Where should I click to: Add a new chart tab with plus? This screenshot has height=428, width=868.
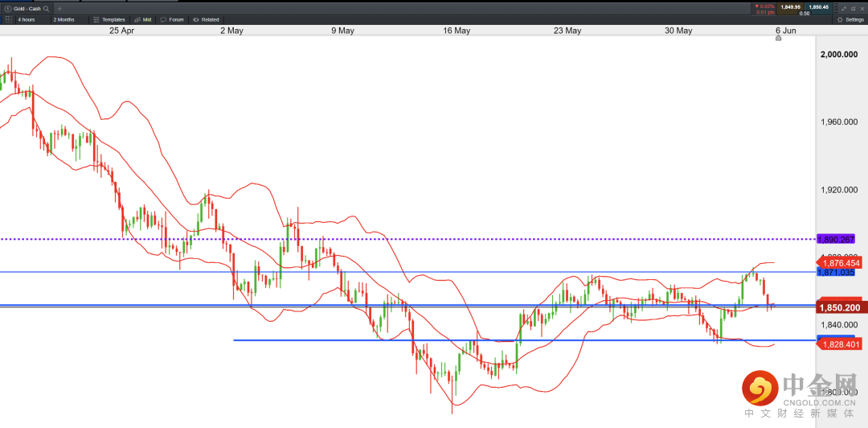pos(59,8)
